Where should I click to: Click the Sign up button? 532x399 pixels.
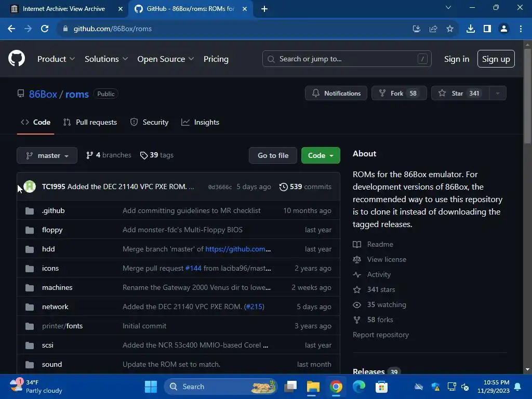496,59
